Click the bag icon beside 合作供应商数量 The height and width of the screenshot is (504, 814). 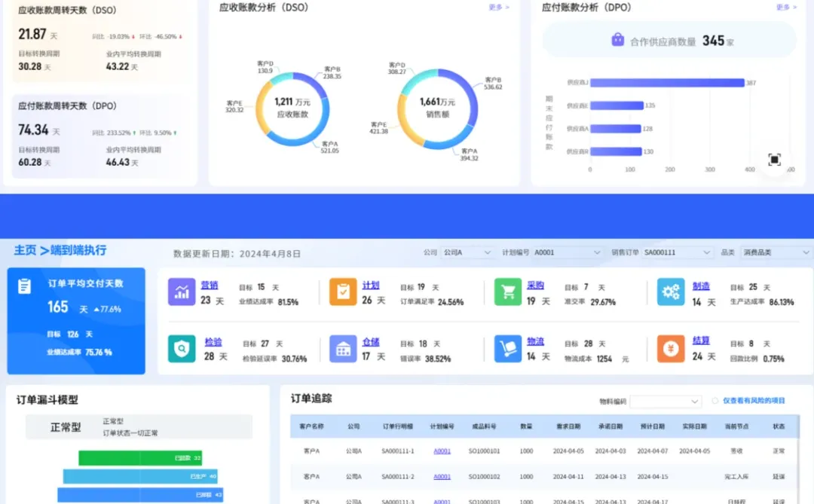click(617, 39)
